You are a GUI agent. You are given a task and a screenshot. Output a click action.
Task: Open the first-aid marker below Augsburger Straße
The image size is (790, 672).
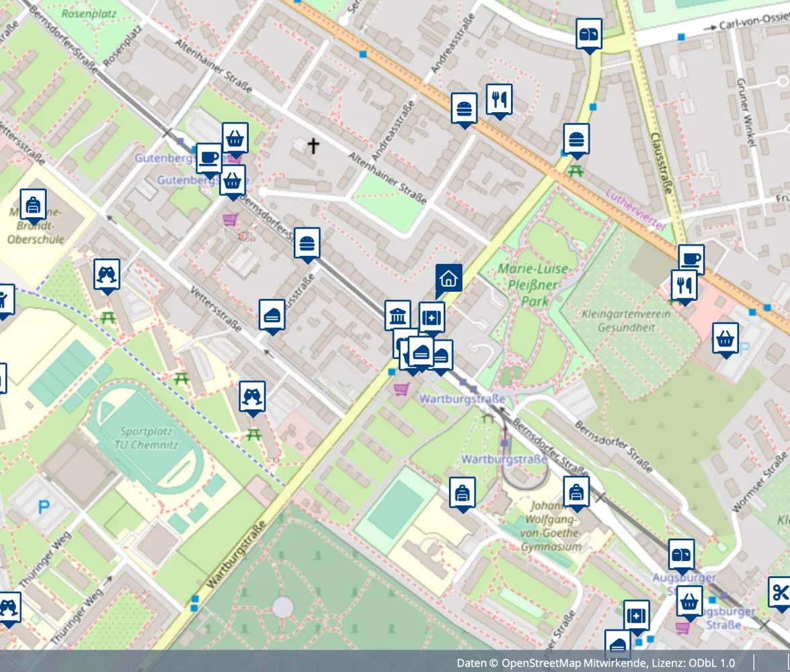(636, 616)
